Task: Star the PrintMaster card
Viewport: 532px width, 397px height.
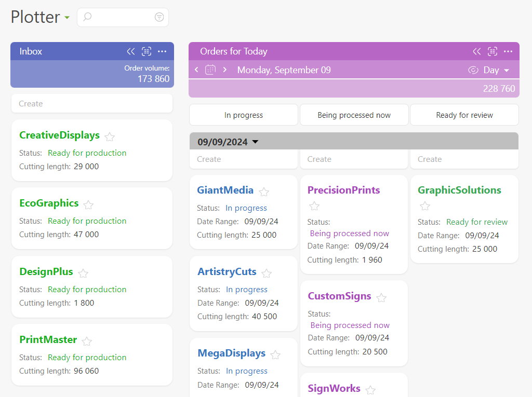Action: [87, 341]
